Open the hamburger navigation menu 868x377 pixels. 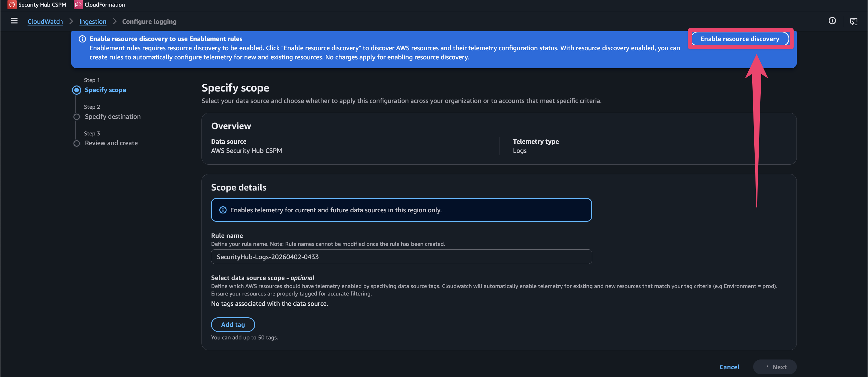14,21
